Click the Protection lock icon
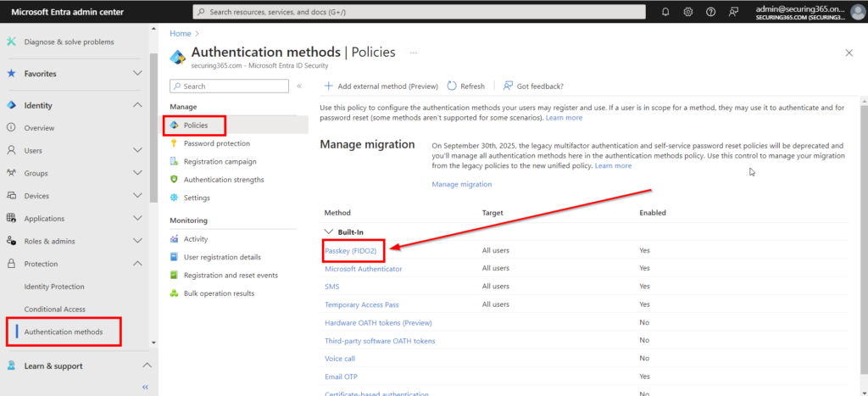Screen dimensions: 868x396 [11, 265]
